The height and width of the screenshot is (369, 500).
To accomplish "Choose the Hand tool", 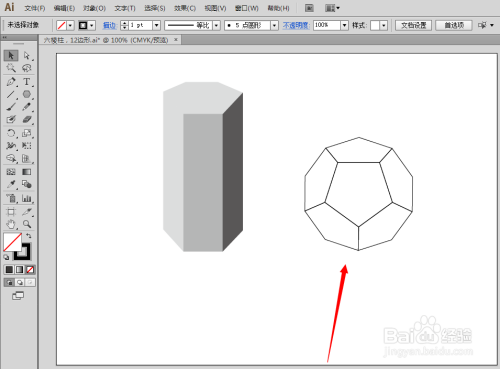I will tap(11, 224).
